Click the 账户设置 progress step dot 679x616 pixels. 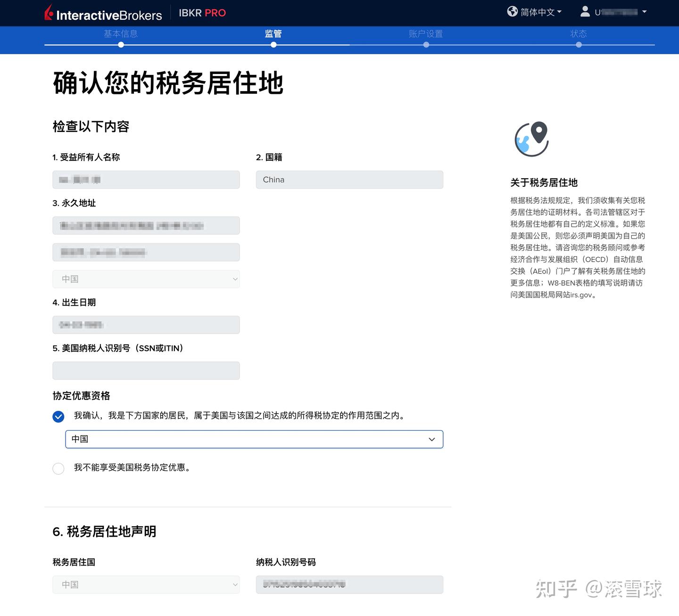tap(426, 44)
